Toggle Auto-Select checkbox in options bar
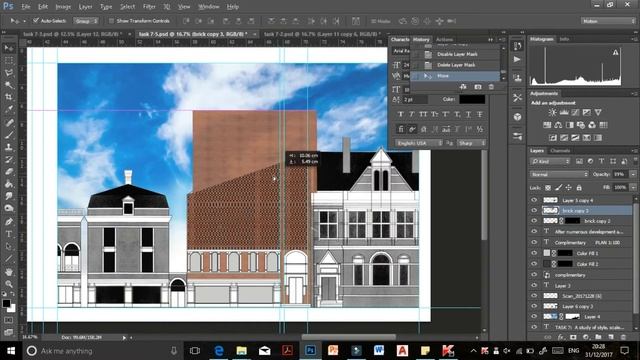Screen dimensions: 640x360 (36, 20)
